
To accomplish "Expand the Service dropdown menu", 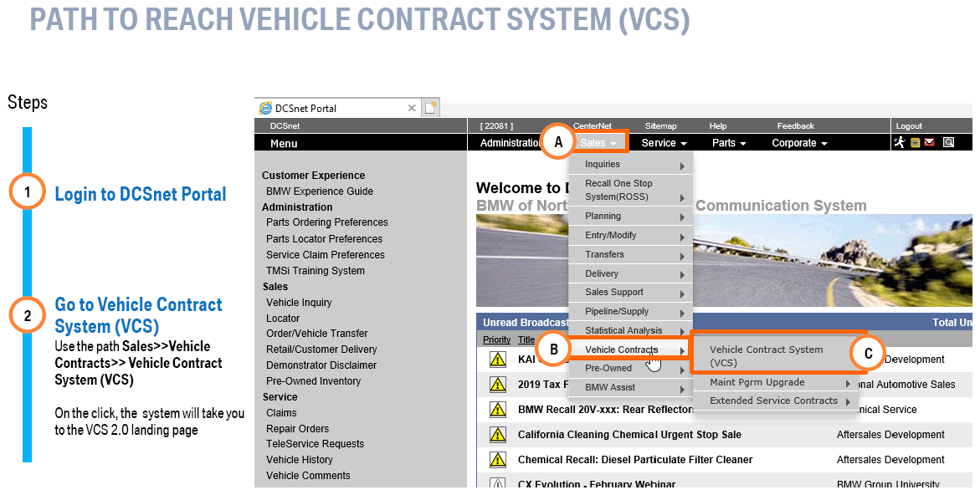I will [x=664, y=143].
